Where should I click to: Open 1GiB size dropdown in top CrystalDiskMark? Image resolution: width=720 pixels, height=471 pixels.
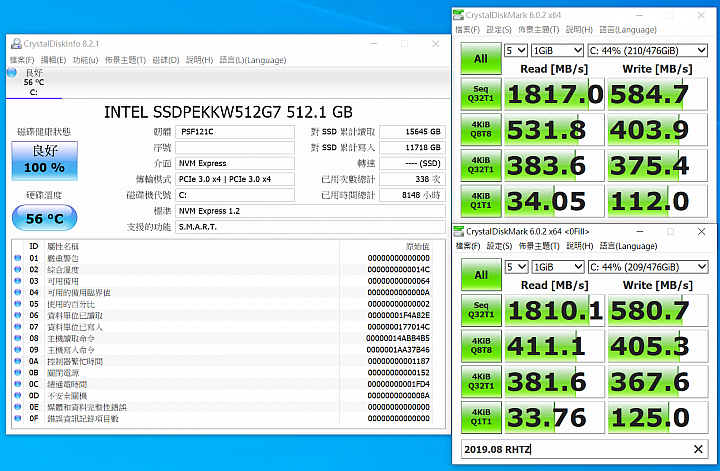click(x=557, y=50)
